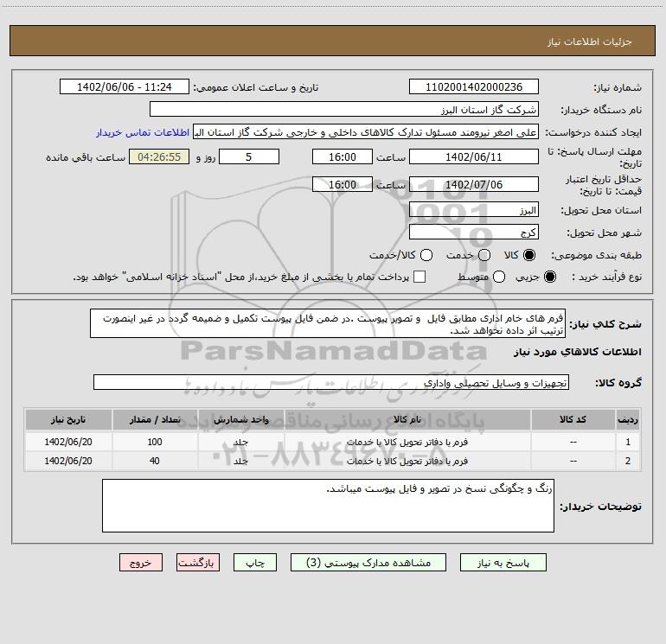This screenshot has height=644, width=666.
Task: Click the کد کالا column header
Action: (x=573, y=419)
